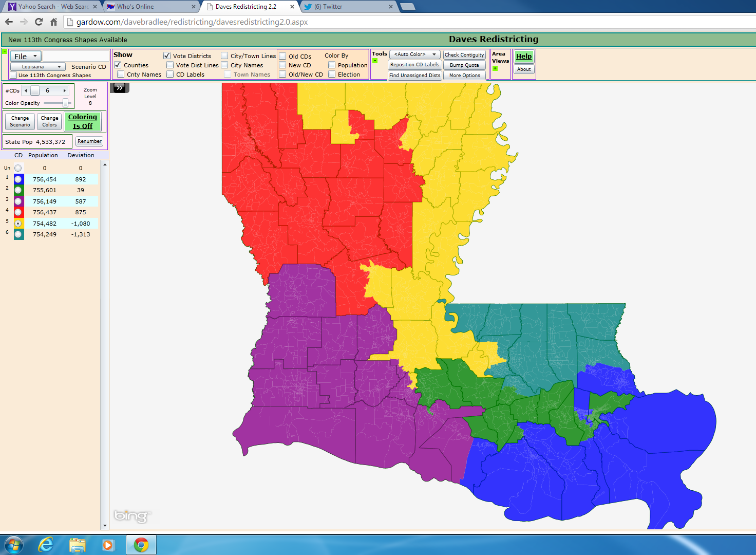Decrease the number of CDs
The width and height of the screenshot is (756, 555).
[26, 90]
